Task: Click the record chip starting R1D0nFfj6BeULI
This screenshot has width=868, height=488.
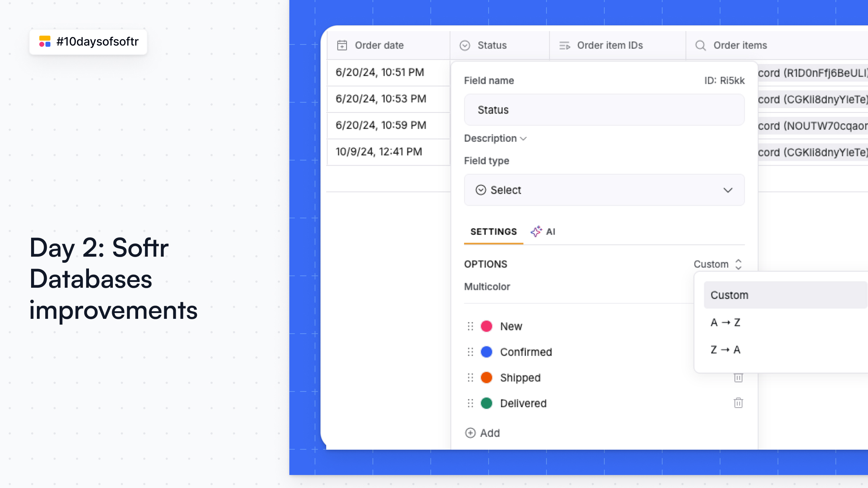Action: click(813, 73)
